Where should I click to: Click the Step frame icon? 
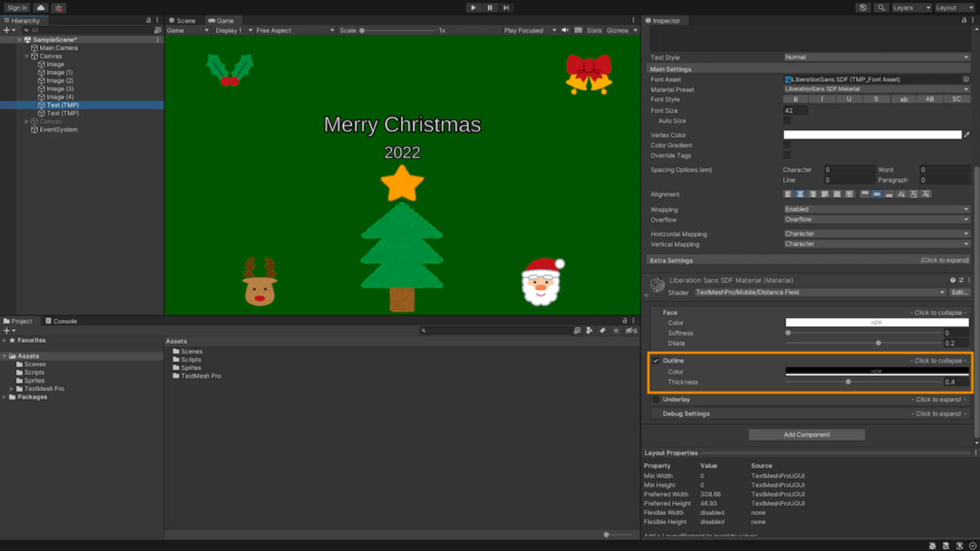point(507,8)
